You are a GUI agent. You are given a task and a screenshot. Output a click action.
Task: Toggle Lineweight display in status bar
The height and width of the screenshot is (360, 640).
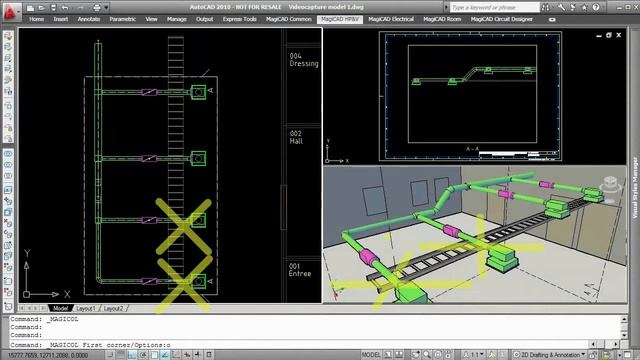pyautogui.click(x=198, y=355)
